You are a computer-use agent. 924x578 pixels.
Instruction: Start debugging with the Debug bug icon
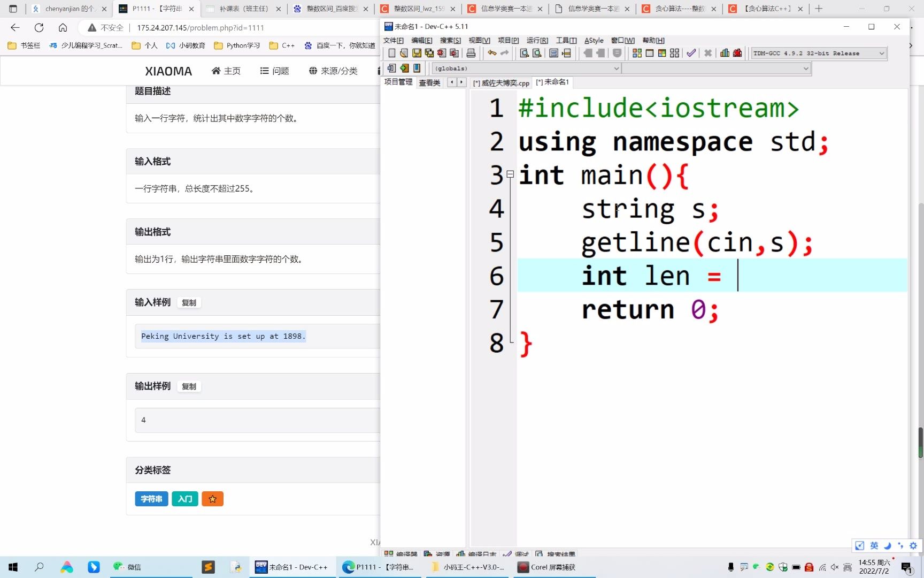coord(737,53)
